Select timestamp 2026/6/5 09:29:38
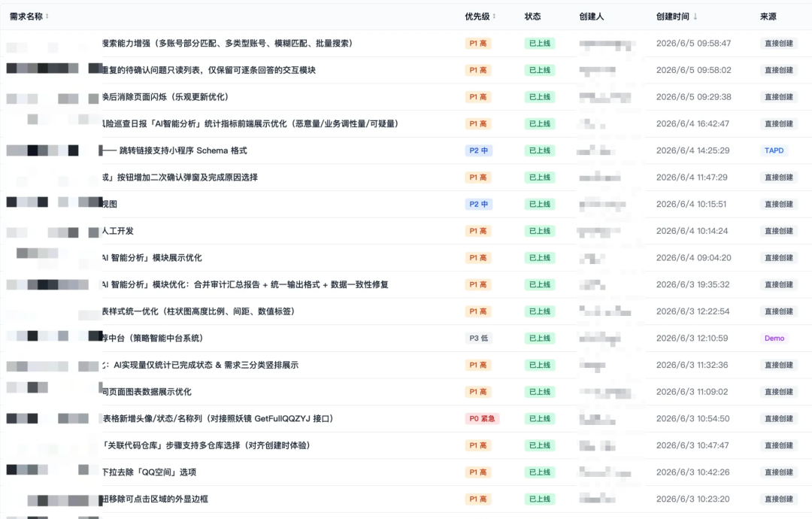 tap(693, 97)
